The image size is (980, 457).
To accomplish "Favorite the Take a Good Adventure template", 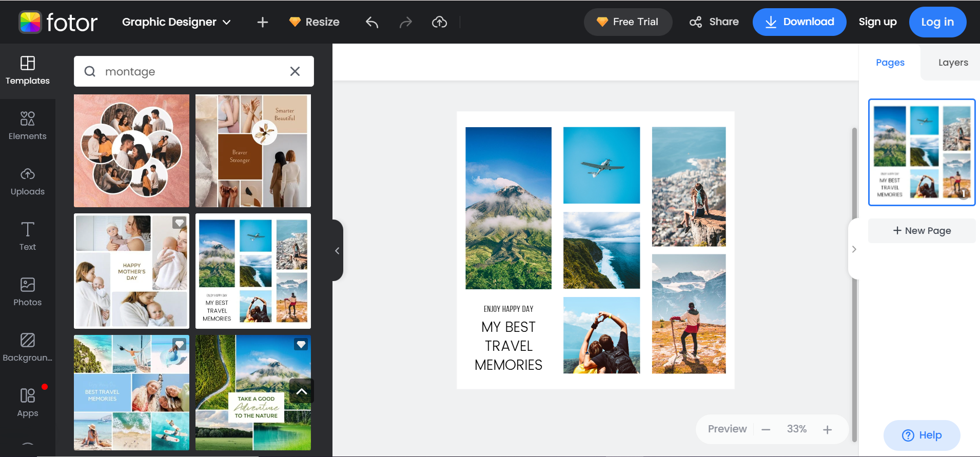I will click(301, 344).
